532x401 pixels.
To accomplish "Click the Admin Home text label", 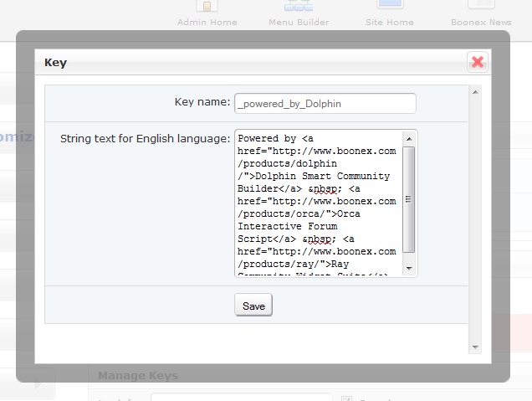I will click(207, 22).
